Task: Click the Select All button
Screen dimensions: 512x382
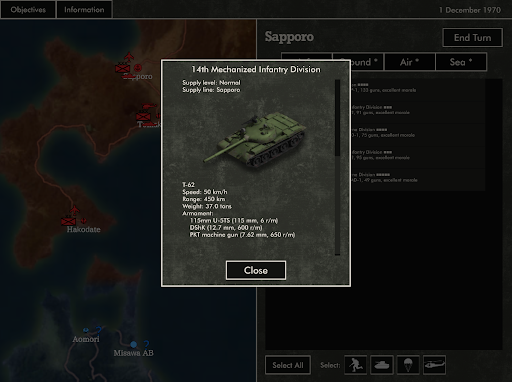Action: click(288, 365)
